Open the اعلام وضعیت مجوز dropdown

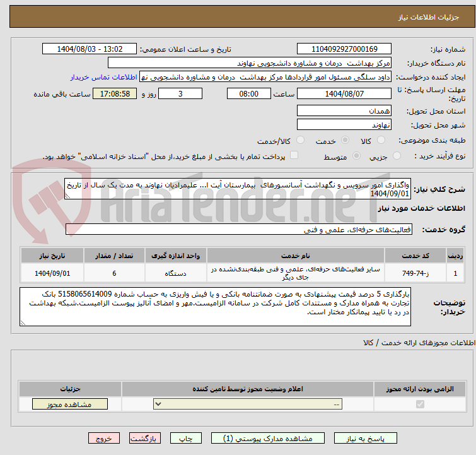click(x=240, y=405)
